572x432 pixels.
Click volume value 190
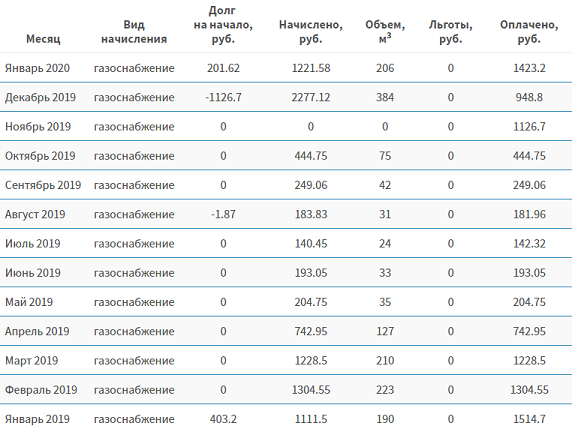coord(385,419)
